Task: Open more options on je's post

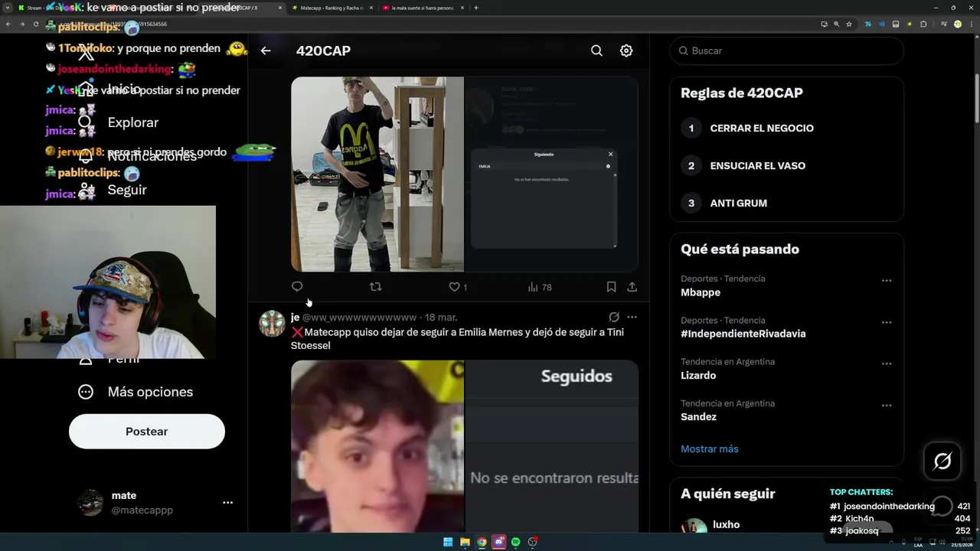Action: 632,317
